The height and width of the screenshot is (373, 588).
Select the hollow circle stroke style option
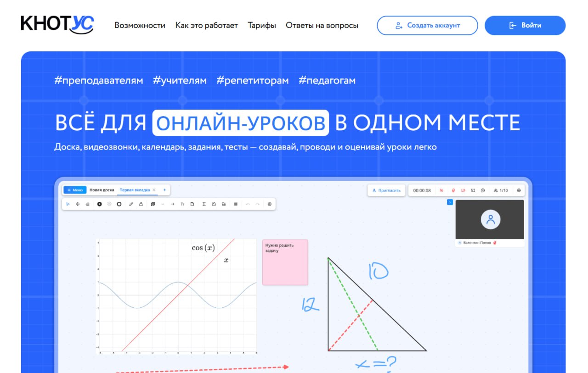pos(119,204)
